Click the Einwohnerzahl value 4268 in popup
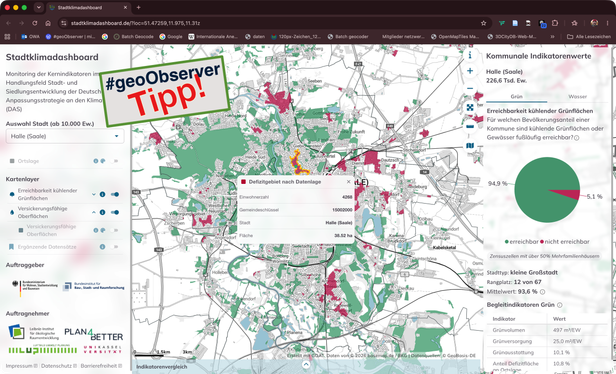 click(x=347, y=197)
